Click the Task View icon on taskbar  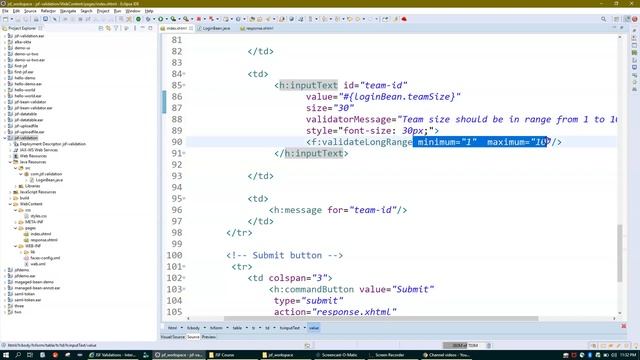point(30,355)
